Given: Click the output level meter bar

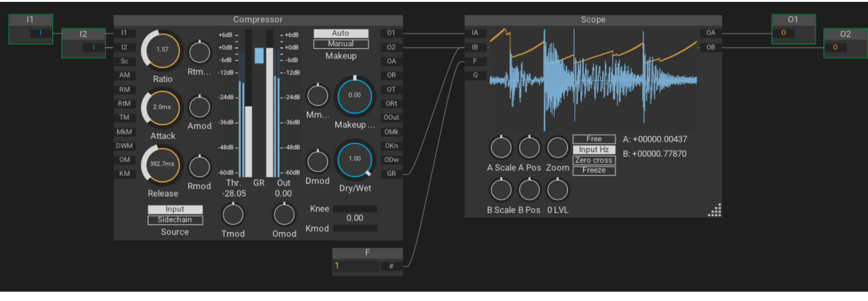Looking at the screenshot, I should coord(270,104).
